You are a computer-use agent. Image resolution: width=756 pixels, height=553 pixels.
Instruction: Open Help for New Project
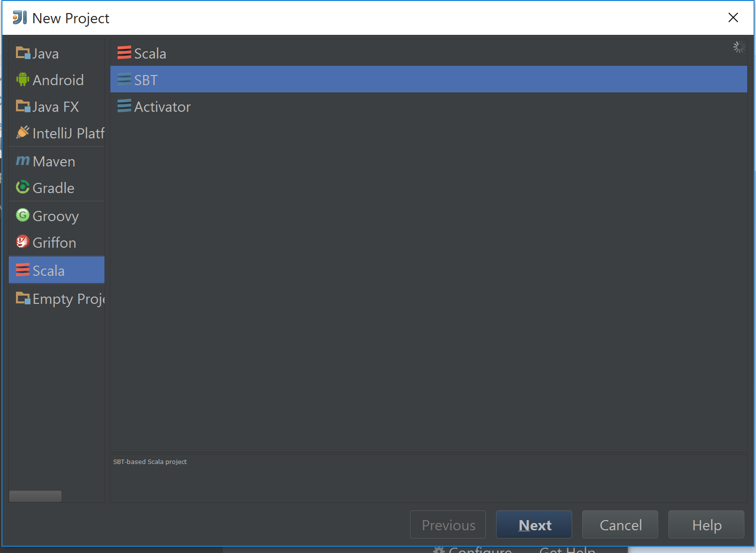pos(706,524)
